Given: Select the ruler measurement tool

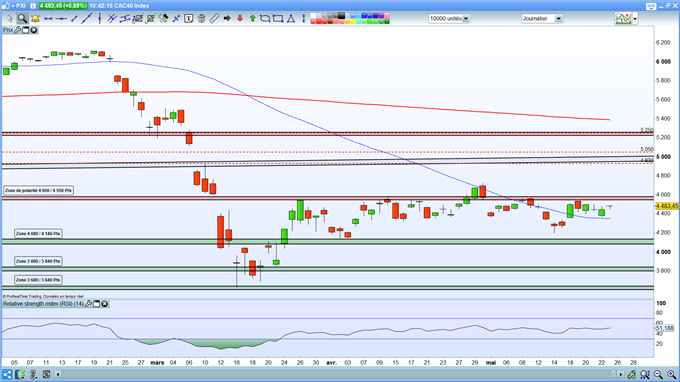Looking at the screenshot, I should coord(214,19).
